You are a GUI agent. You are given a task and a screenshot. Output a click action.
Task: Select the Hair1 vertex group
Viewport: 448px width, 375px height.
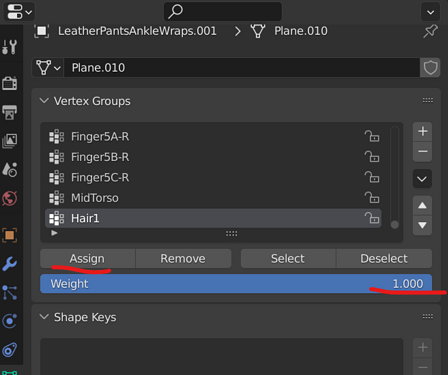coord(213,218)
